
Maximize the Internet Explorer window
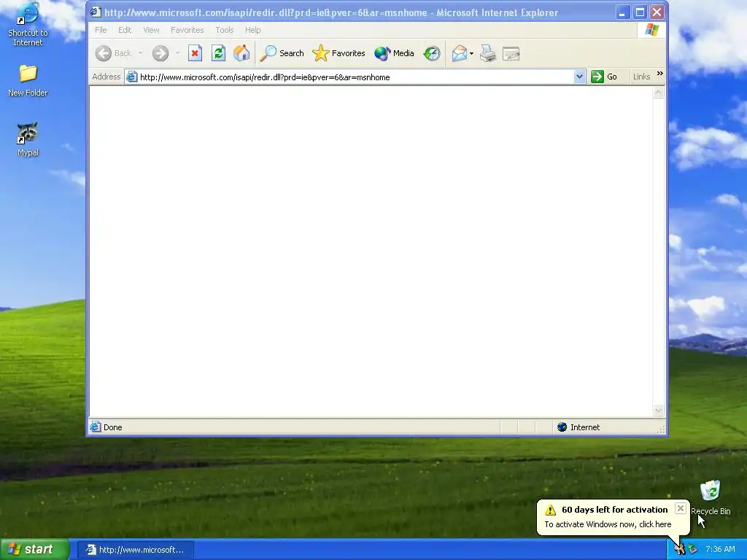click(x=640, y=12)
